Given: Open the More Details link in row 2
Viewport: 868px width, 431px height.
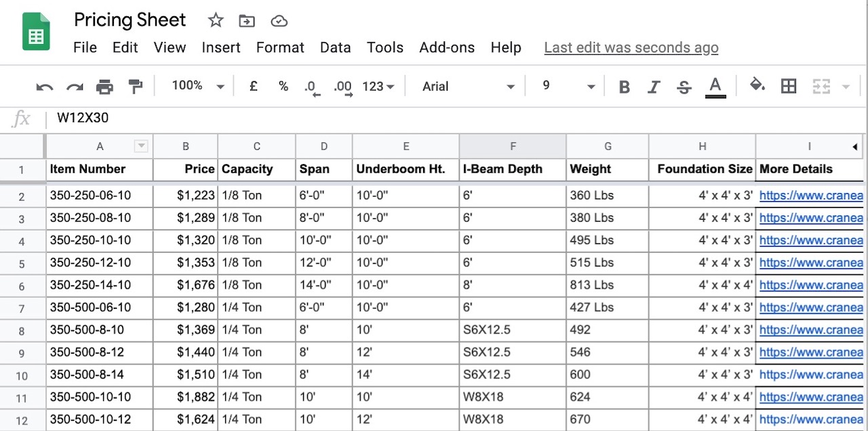Looking at the screenshot, I should (x=810, y=196).
